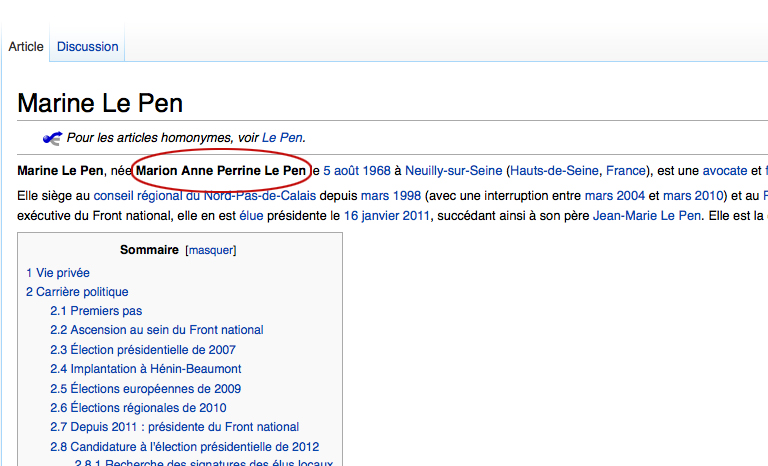The height and width of the screenshot is (466, 768).
Task: Open the Hauts-de-Seine department link
Action: (x=554, y=171)
